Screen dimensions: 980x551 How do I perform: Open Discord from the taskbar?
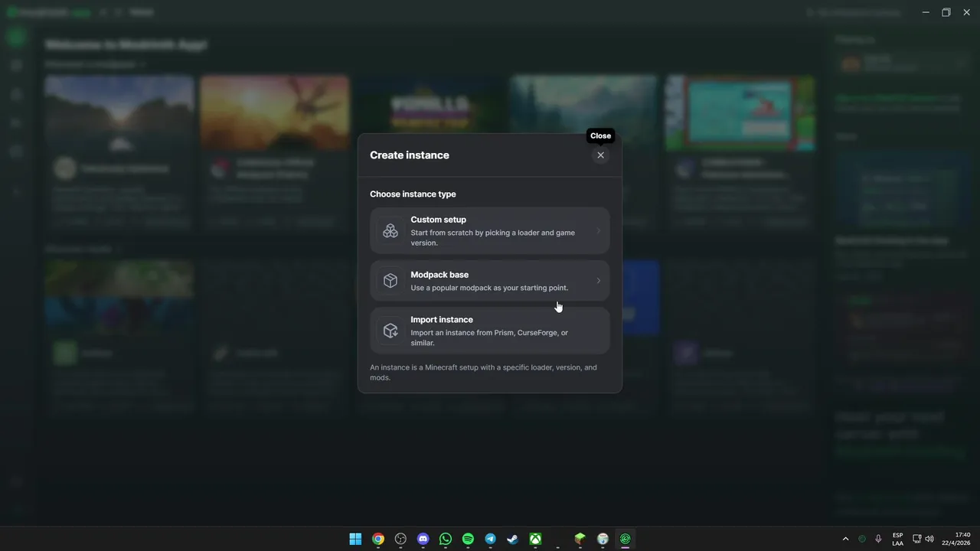[x=423, y=539]
